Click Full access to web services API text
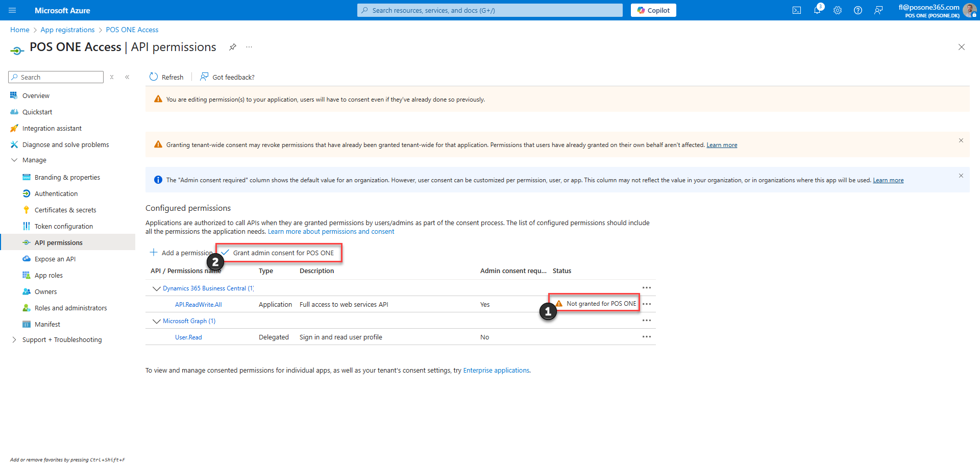The image size is (980, 465). 344,305
